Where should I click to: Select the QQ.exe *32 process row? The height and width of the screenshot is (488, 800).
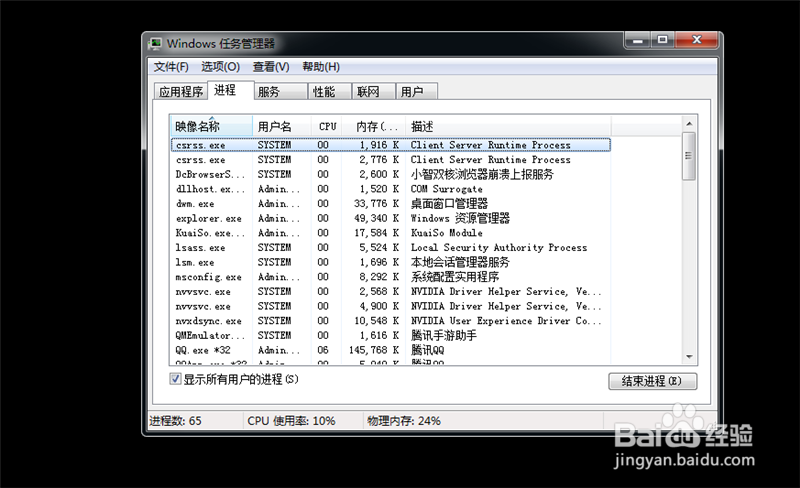point(390,350)
